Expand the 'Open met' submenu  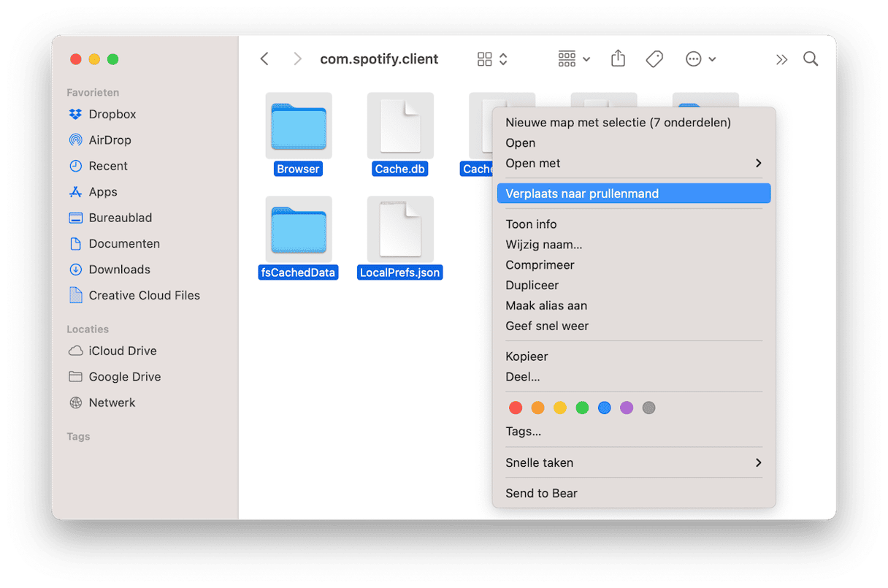pyautogui.click(x=632, y=164)
